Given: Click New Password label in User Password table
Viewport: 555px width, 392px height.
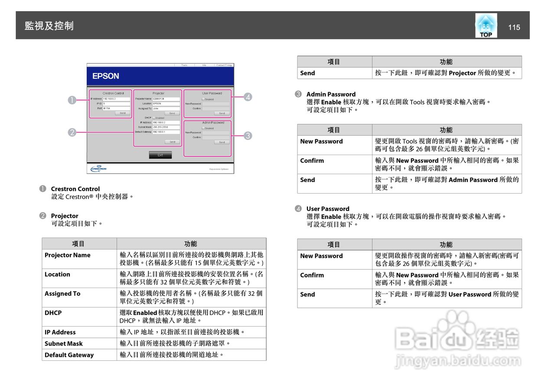Looking at the screenshot, I should click(x=321, y=256).
